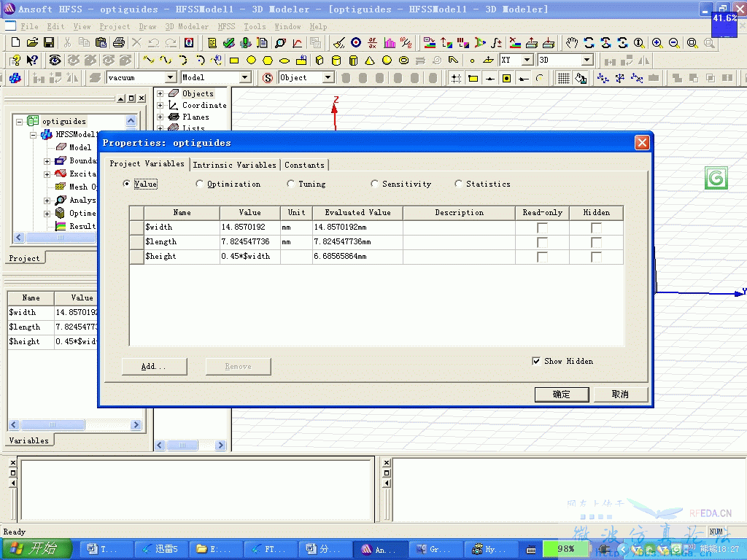Click the horizontal scrollbar under variables list
Image resolution: width=747 pixels, height=560 pixels.
[x=75, y=425]
